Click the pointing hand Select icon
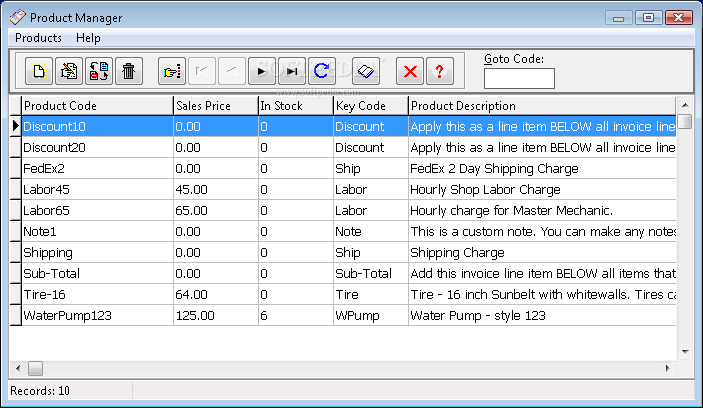The width and height of the screenshot is (703, 408). [172, 71]
